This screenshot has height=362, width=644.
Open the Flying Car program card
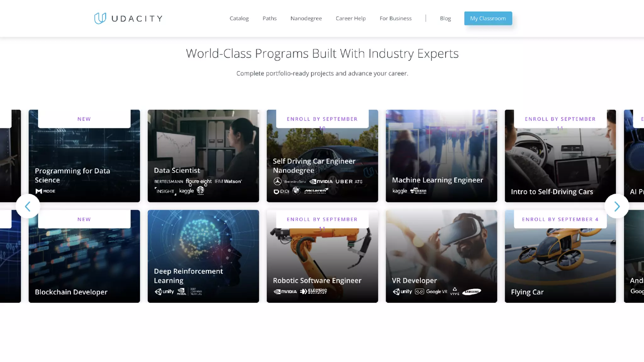pos(560,256)
